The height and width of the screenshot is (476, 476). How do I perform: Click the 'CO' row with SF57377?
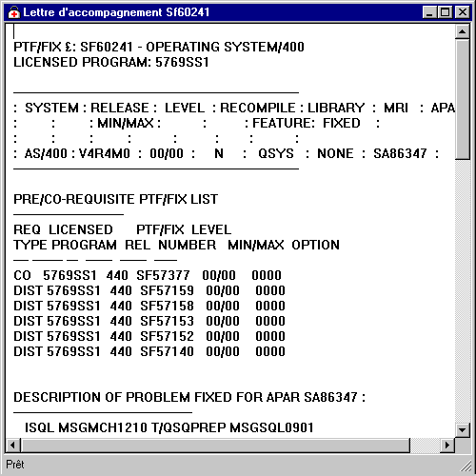point(148,275)
